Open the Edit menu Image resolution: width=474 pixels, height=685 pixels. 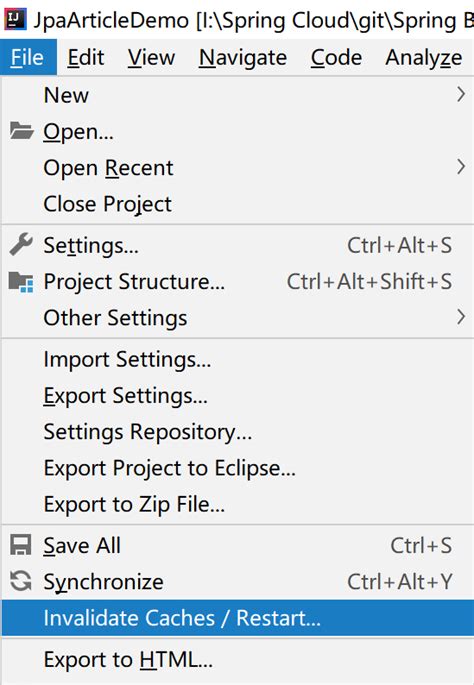pos(86,58)
